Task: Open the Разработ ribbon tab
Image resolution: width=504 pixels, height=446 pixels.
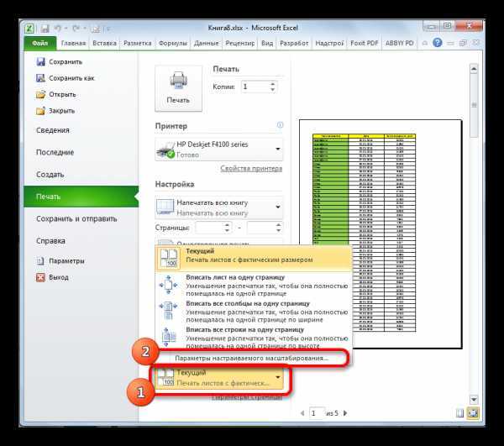Action: (x=294, y=43)
